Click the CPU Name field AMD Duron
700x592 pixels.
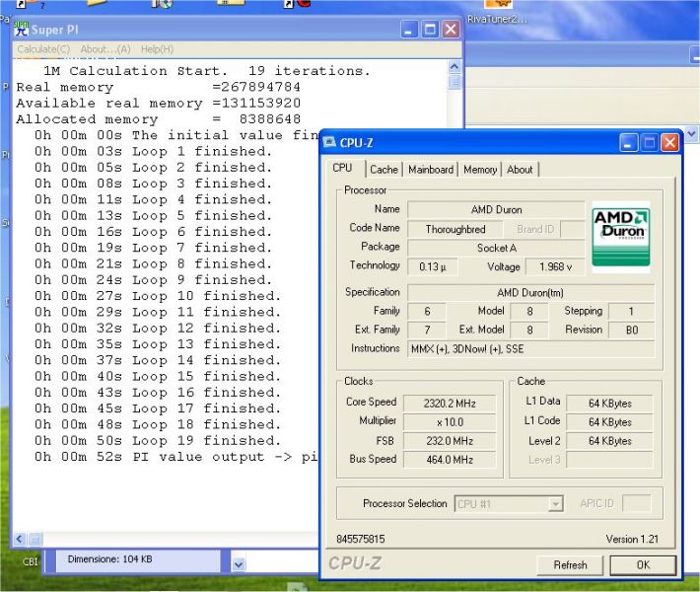496,209
